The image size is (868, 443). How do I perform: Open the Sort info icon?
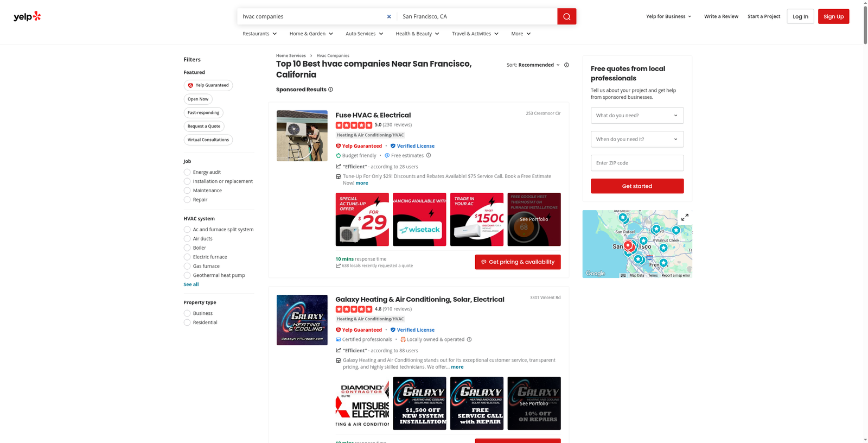(x=566, y=65)
